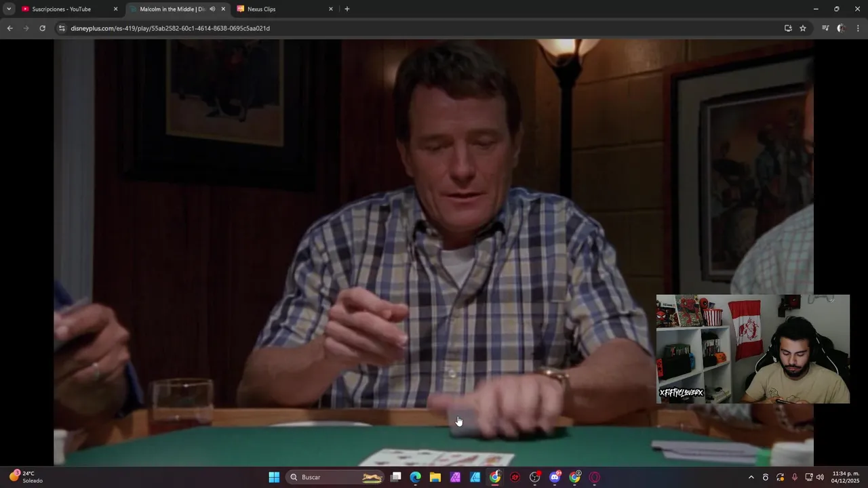The image size is (868, 488).
Task: Open the Windows Start menu
Action: point(274,477)
